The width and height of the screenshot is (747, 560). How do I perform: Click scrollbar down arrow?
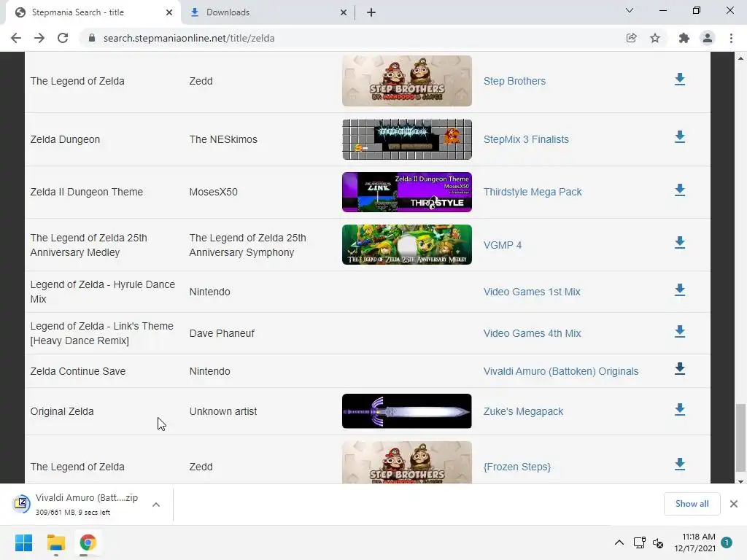(740, 481)
